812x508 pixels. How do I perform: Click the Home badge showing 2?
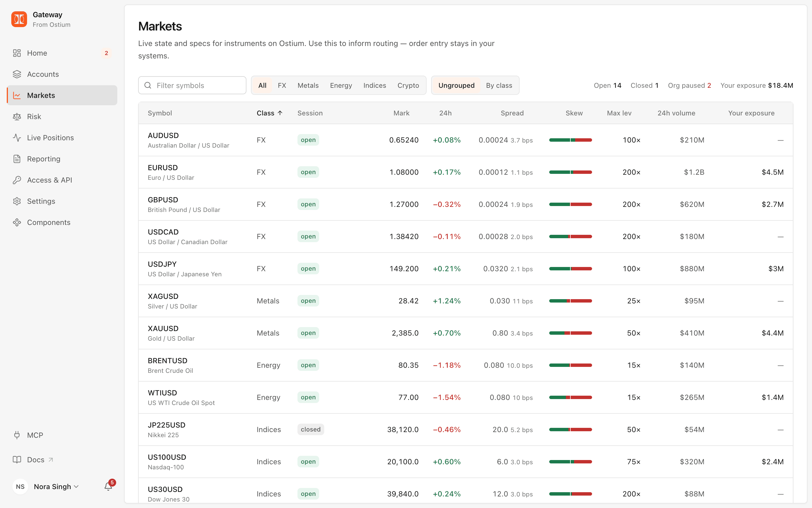coord(106,53)
